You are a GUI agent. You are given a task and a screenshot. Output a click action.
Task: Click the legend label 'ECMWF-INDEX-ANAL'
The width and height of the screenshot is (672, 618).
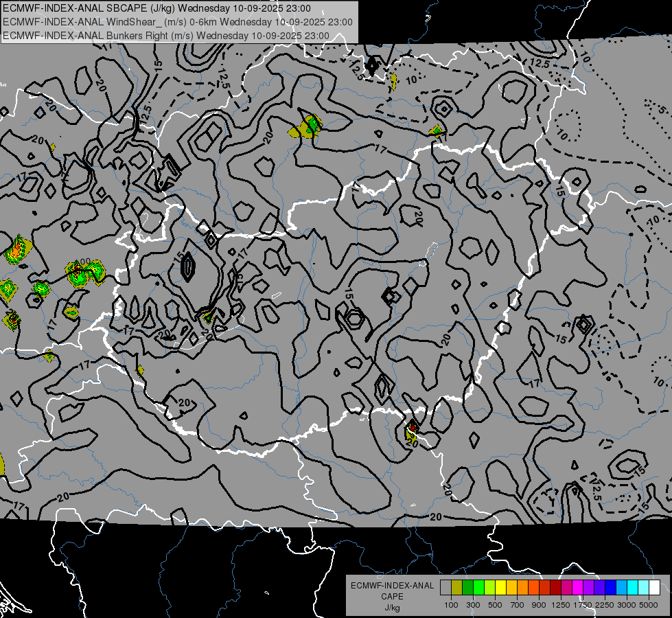(392, 586)
